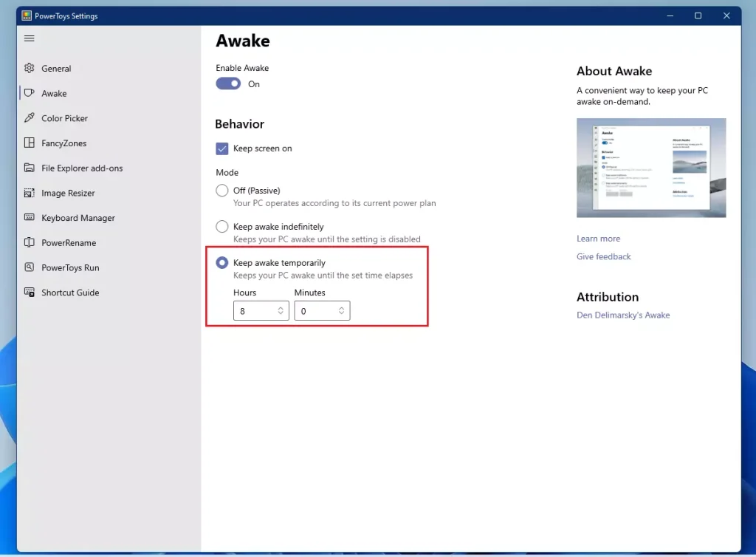
Task: Click the Image Resizer icon
Action: point(30,193)
